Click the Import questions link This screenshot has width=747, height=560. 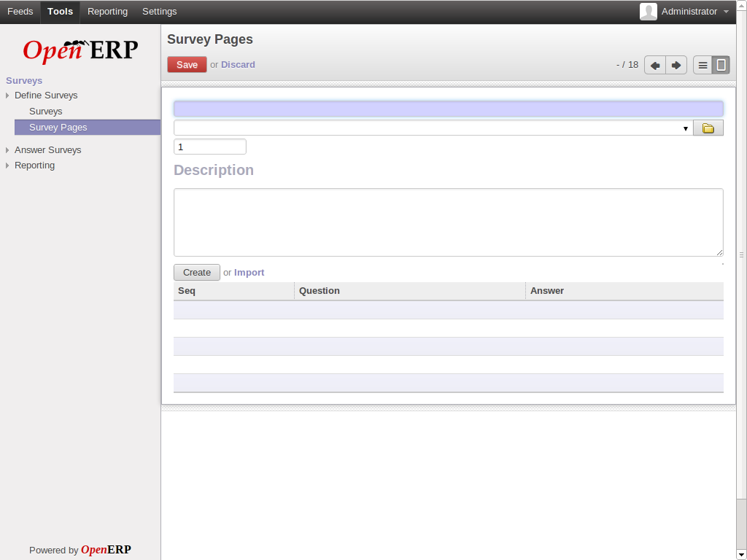[249, 273]
